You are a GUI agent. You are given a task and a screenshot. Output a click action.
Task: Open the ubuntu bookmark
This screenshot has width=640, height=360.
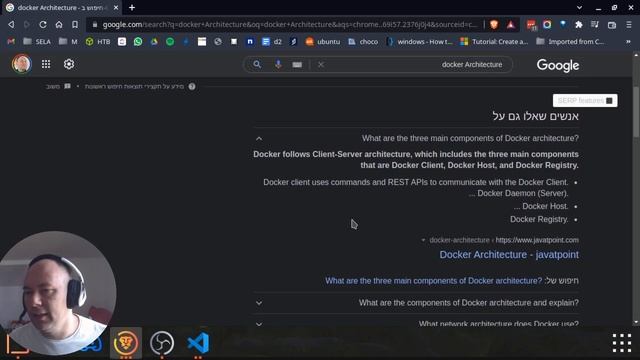coord(323,42)
